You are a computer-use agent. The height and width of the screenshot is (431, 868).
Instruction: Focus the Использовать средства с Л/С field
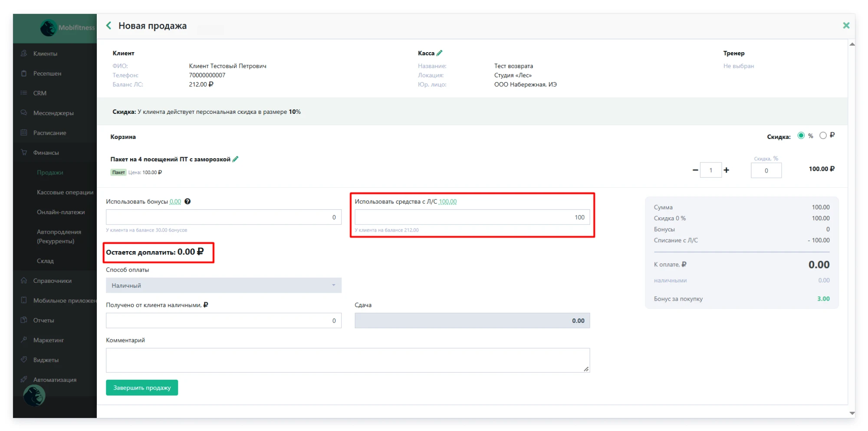click(x=472, y=217)
